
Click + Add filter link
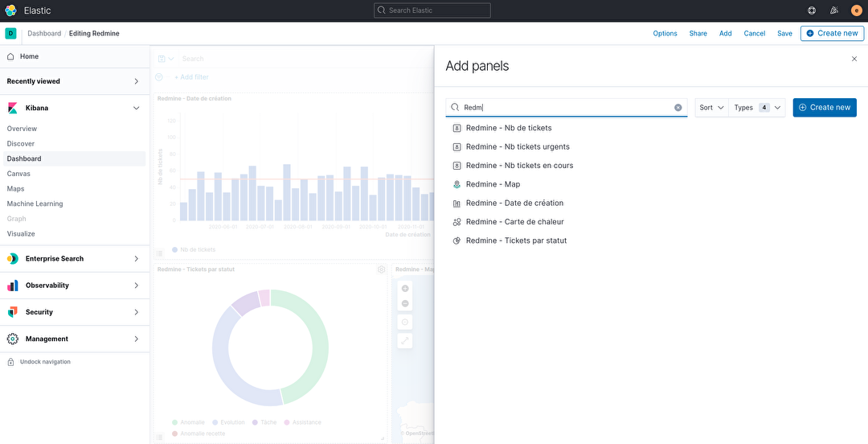tap(191, 77)
